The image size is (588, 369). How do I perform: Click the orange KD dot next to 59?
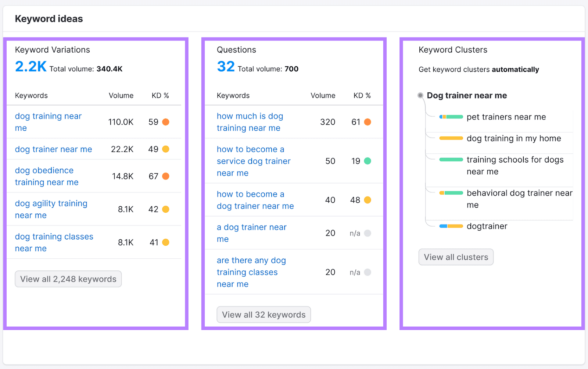coord(166,122)
